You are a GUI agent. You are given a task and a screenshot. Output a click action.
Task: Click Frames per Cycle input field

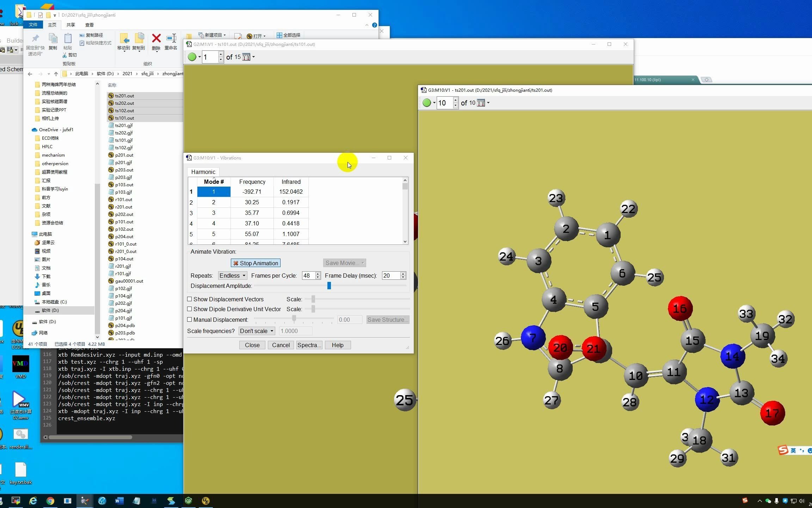[309, 276]
